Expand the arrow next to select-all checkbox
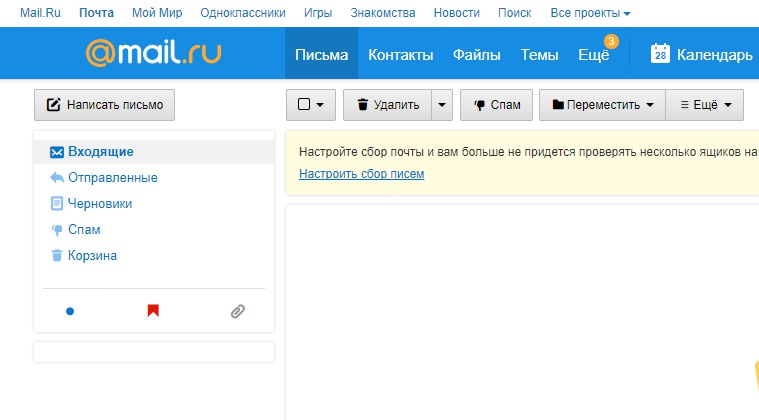 coord(320,105)
